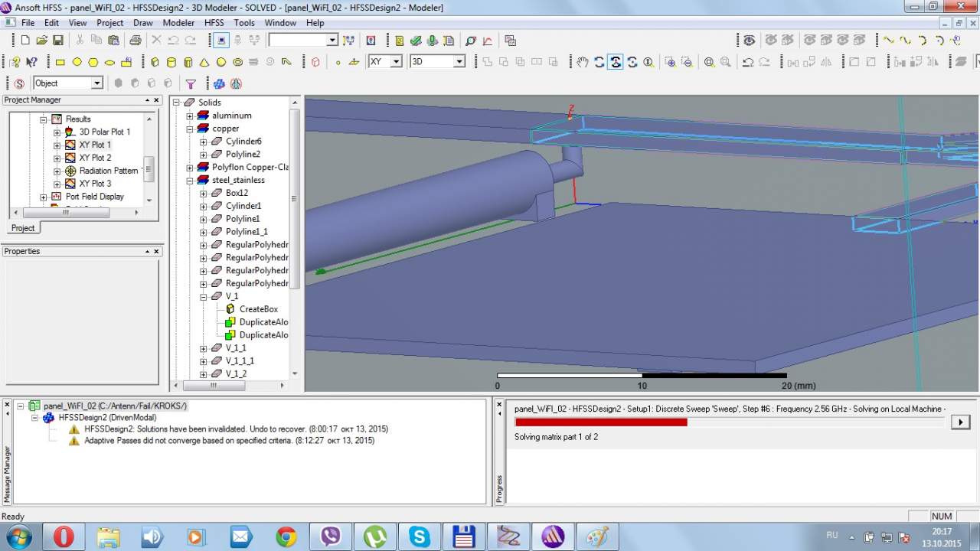Toggle the highlighted rotate view mode button
Viewport: 980px width, 551px height.
(x=616, y=62)
